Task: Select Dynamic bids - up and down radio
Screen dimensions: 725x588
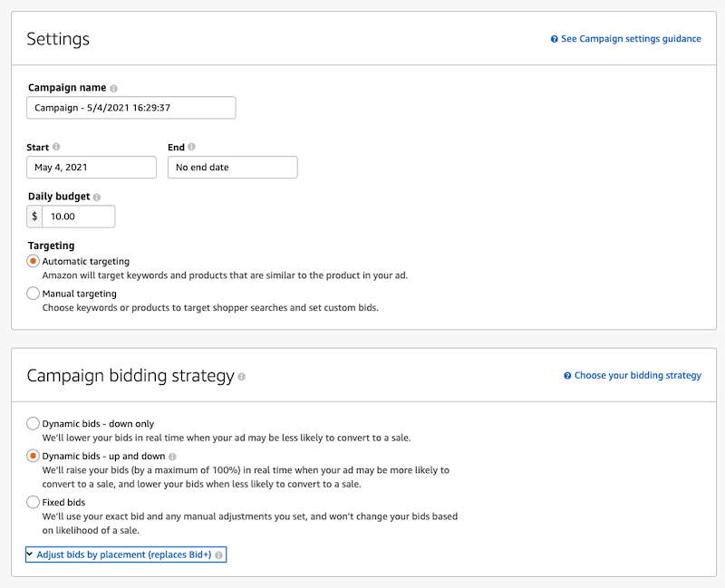Action: tap(33, 457)
